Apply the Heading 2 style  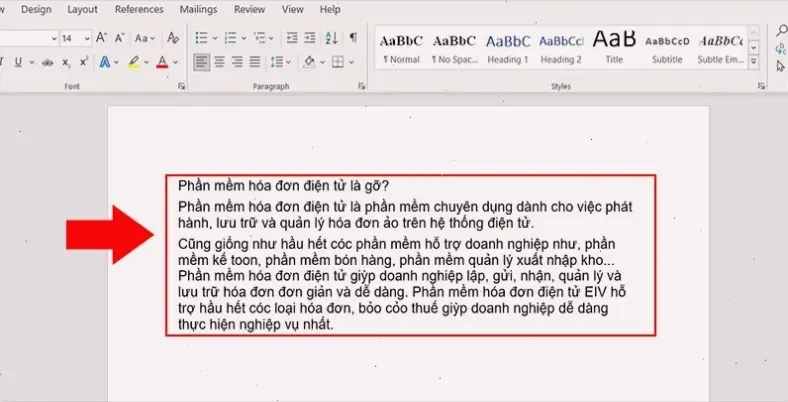pos(561,49)
